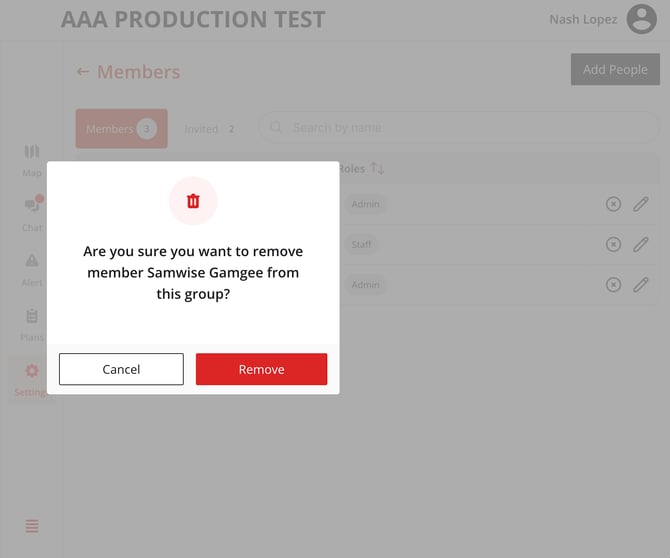Select the Settings gear in sidebar
670x558 pixels.
[x=31, y=371]
